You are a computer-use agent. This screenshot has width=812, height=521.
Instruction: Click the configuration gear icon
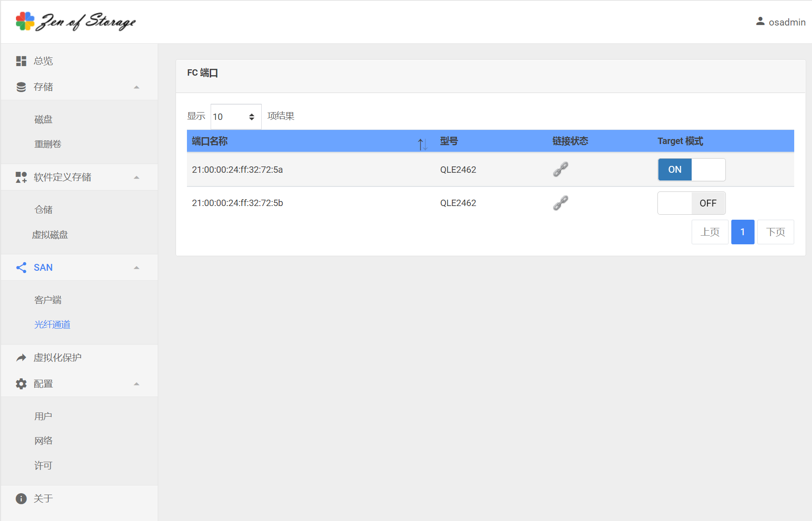pos(21,384)
